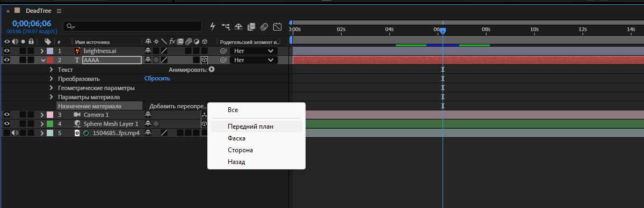The height and width of the screenshot is (208, 644).
Task: Click the 3D layer cube column header
Action: (204, 41)
